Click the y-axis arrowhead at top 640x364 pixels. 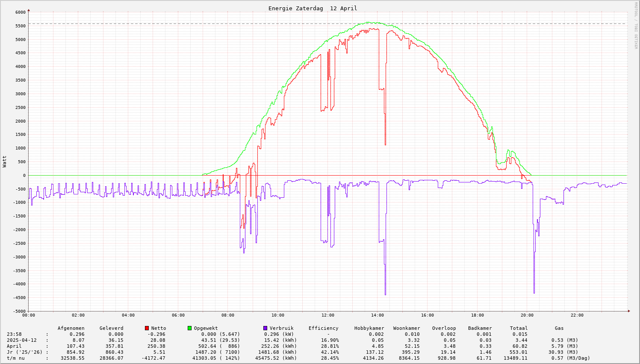(x=29, y=9)
